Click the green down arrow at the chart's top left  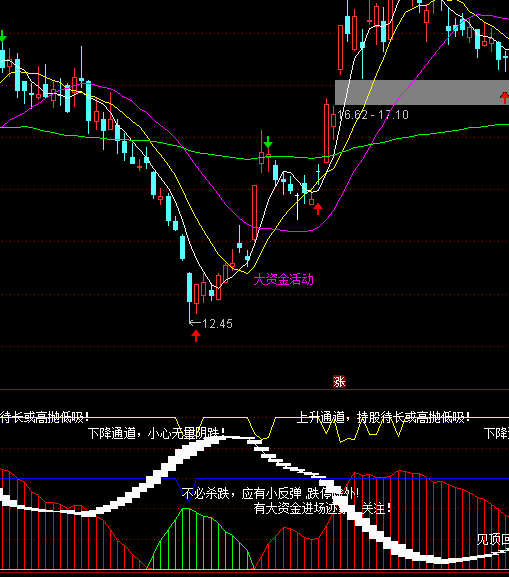3,36
